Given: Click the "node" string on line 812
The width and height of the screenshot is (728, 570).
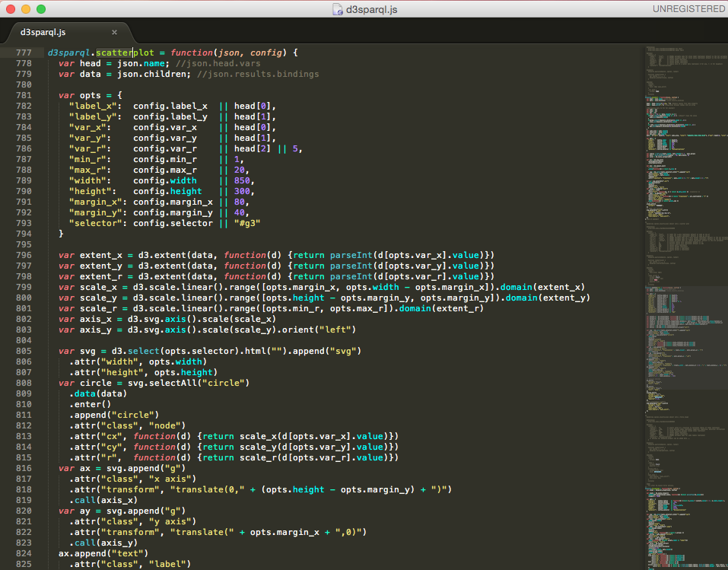Looking at the screenshot, I should [165, 426].
